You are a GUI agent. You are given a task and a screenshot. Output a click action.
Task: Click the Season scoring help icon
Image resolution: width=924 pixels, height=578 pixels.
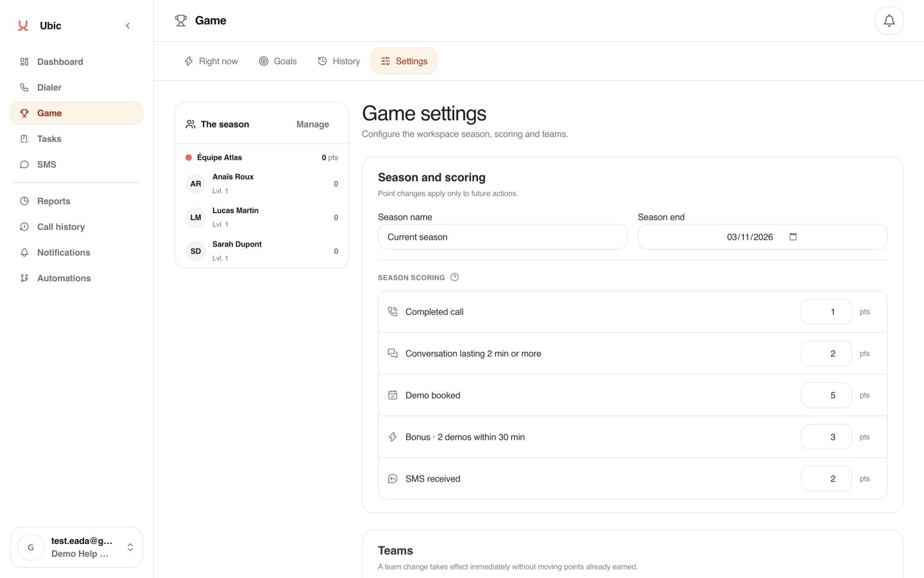click(x=454, y=277)
